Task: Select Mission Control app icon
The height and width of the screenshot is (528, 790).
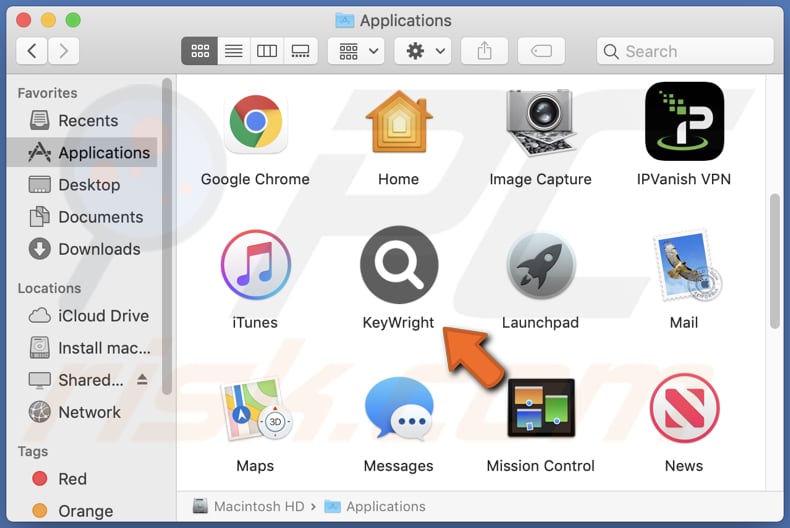Action: pos(541,408)
